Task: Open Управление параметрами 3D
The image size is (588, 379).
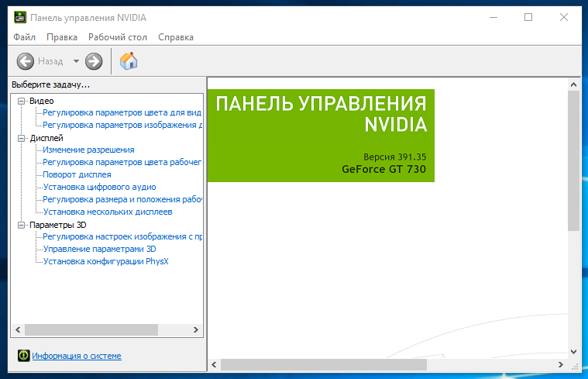Action: point(99,249)
